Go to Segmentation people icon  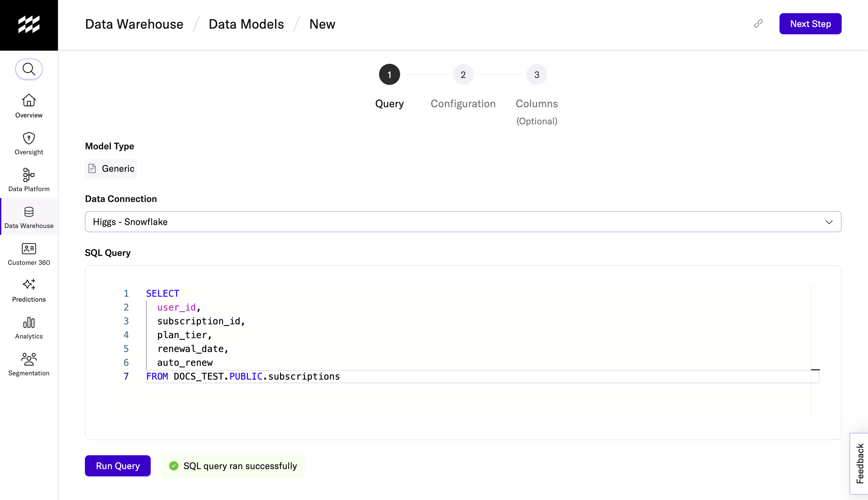point(29,359)
